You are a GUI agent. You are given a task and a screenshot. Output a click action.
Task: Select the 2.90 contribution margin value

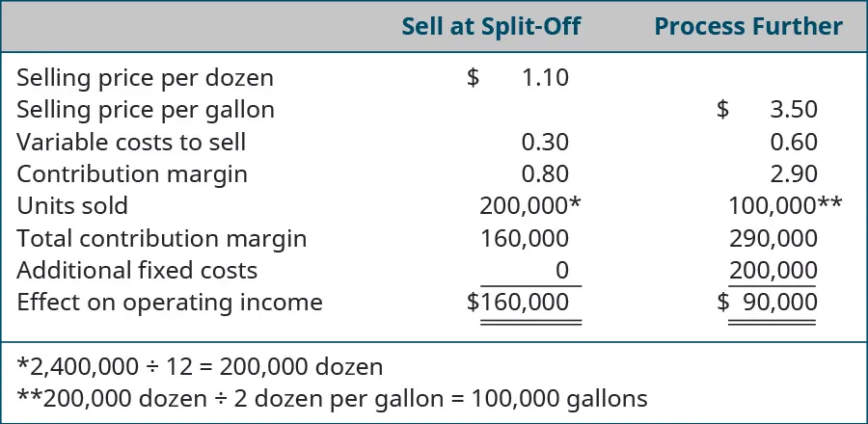794,174
